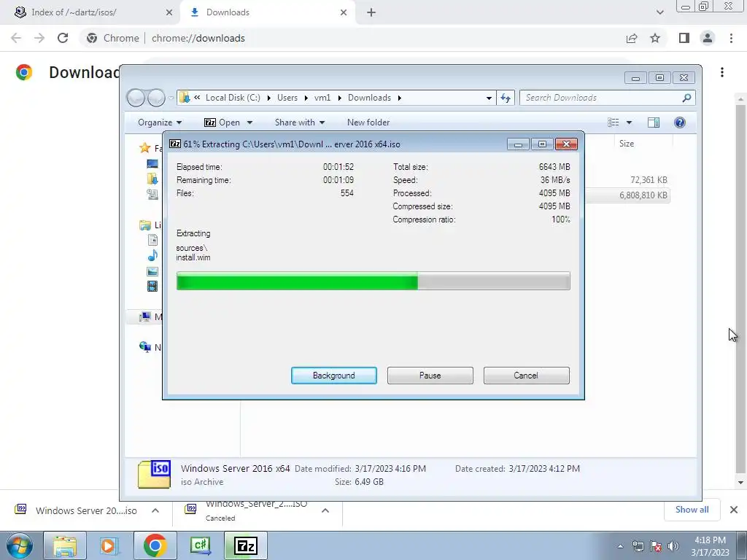Screen dimensions: 747x560
Task: Open the Organize menu in Explorer
Action: click(x=160, y=122)
